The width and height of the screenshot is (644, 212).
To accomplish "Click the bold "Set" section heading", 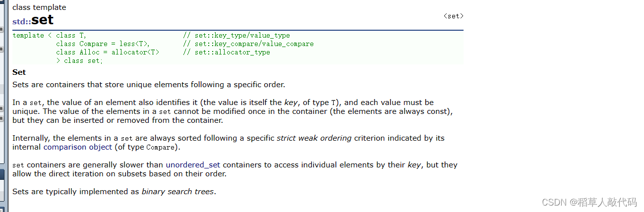I will pyautogui.click(x=19, y=72).
